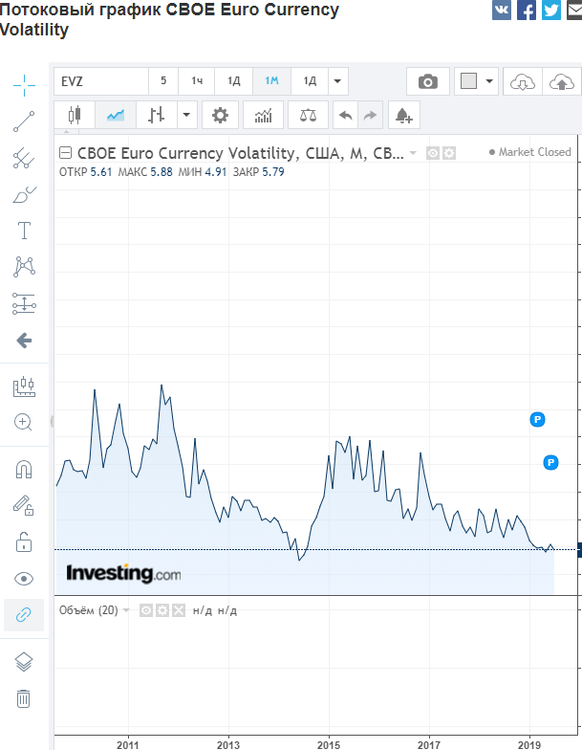The width and height of the screenshot is (582, 750).
Task: Collapse the CBOE series legend box
Action: (x=65, y=153)
